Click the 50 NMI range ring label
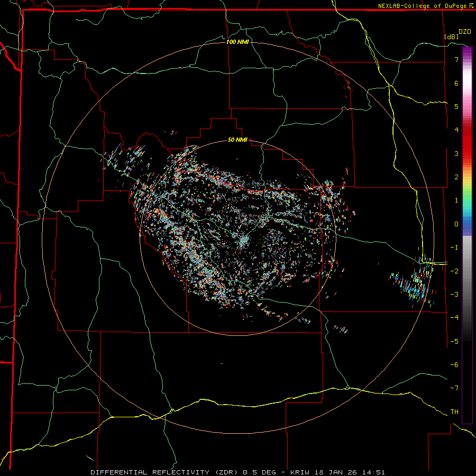 [x=237, y=140]
